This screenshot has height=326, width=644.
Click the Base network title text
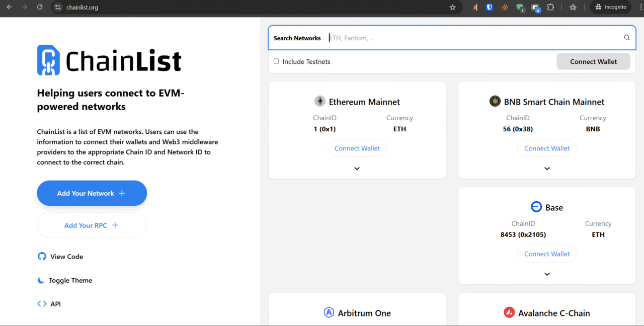tap(554, 207)
